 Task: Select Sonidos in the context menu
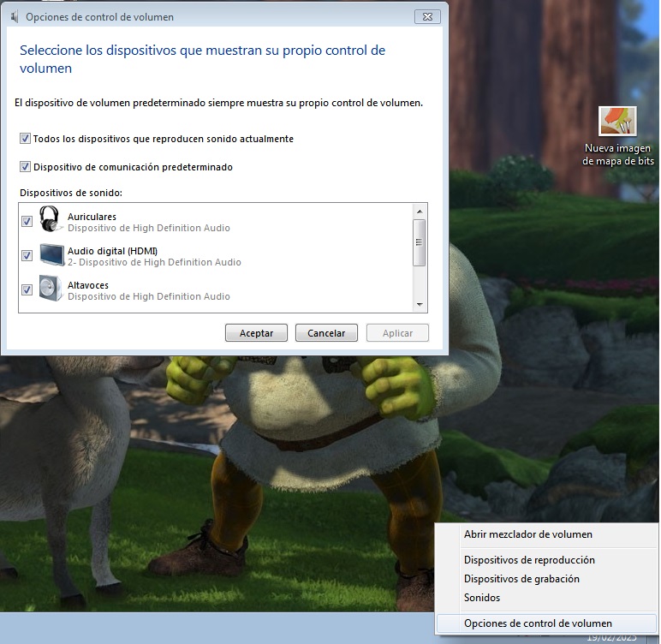pos(482,597)
